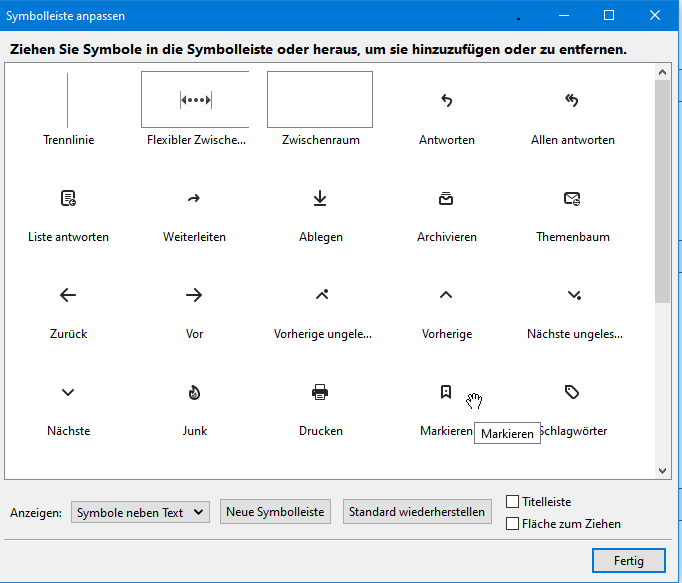Select the Allen antworten double-arrow icon
The image size is (682, 583).
572,101
